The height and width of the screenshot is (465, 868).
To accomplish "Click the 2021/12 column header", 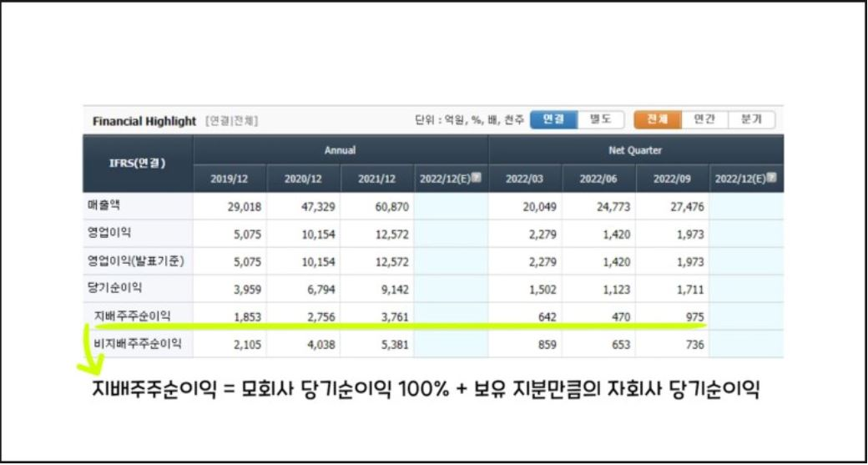I will point(377,179).
